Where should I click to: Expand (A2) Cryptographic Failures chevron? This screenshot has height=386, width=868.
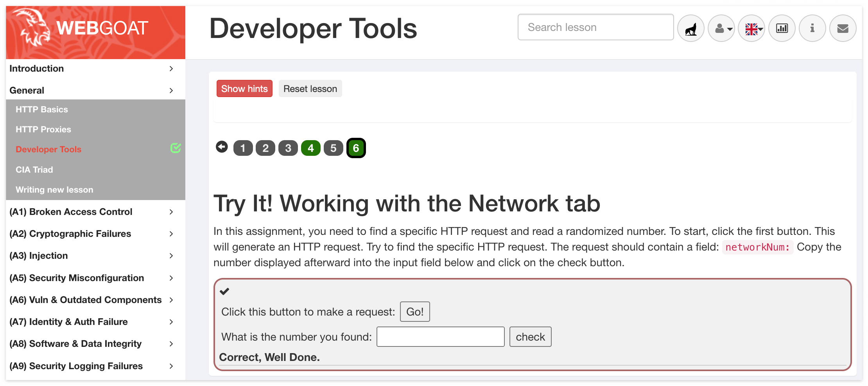coord(171,234)
